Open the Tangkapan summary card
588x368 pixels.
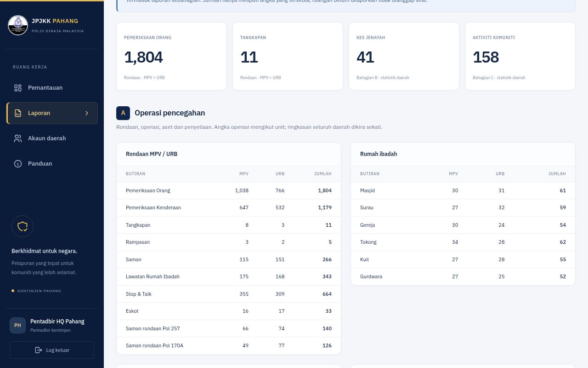(288, 56)
